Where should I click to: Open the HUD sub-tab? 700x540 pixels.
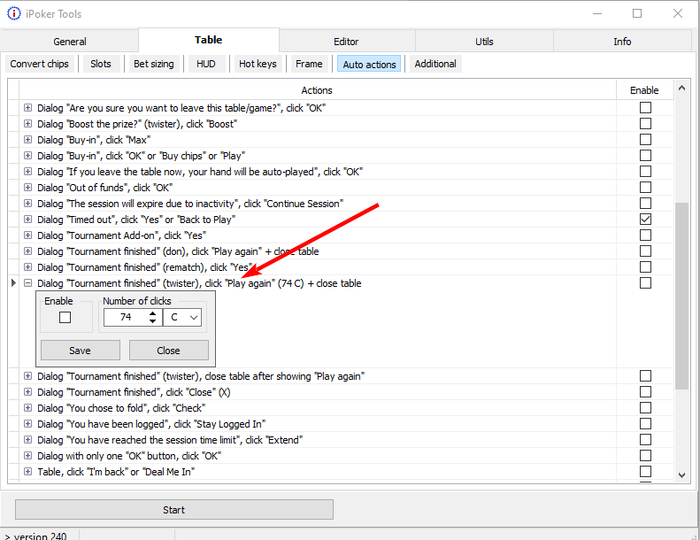point(206,64)
